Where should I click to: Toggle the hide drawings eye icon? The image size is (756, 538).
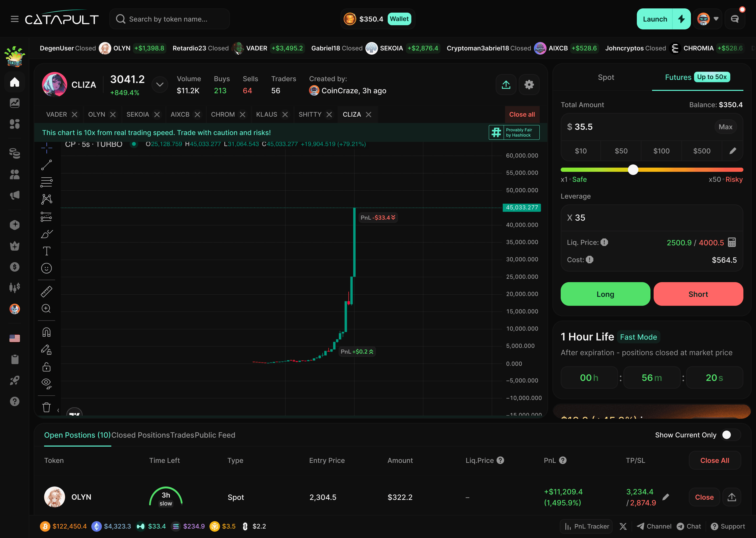46,383
